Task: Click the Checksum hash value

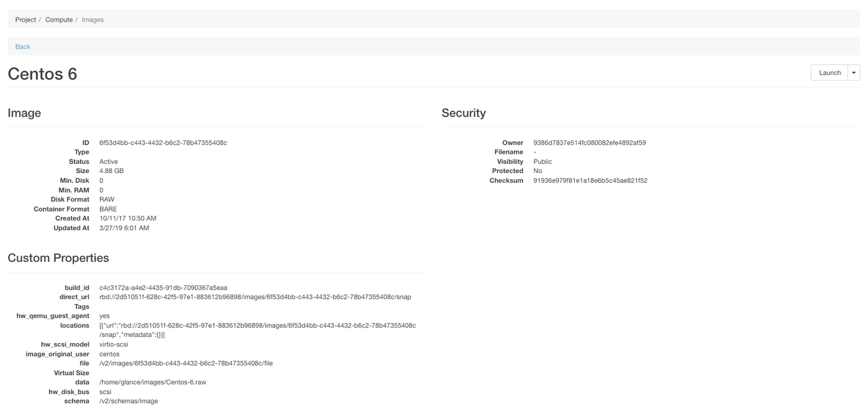Action: [x=590, y=181]
